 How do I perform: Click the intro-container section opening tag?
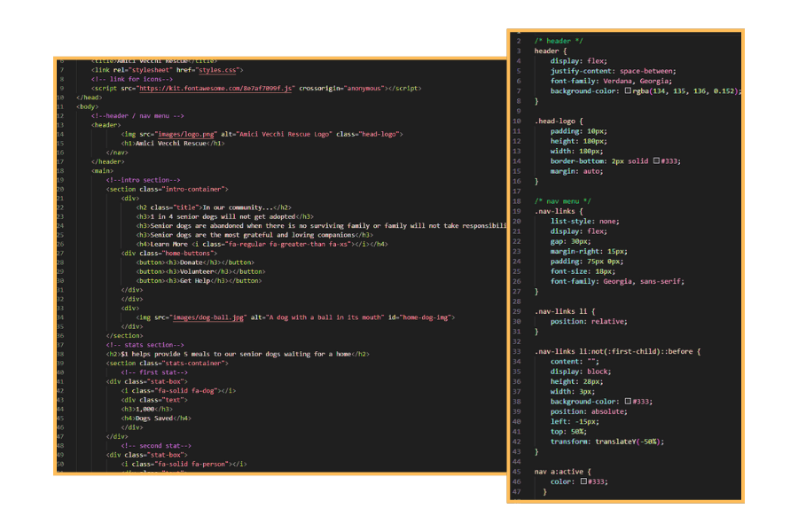pos(168,189)
